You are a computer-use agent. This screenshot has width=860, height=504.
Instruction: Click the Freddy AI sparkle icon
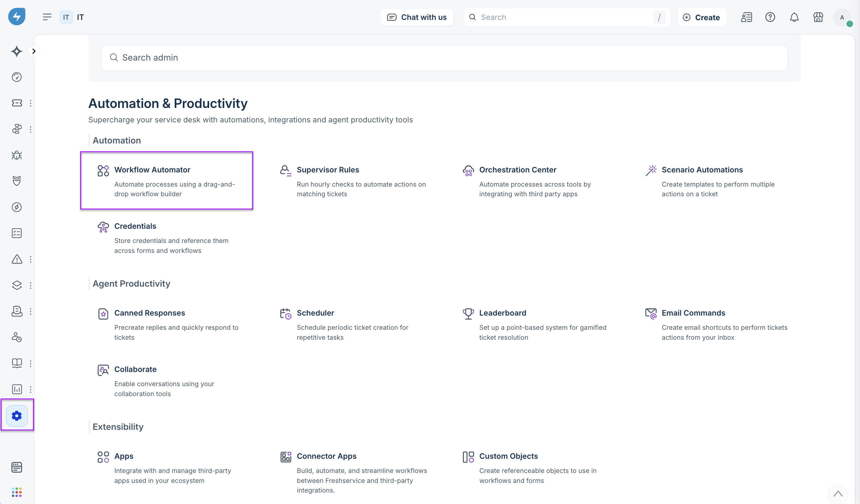coord(16,51)
